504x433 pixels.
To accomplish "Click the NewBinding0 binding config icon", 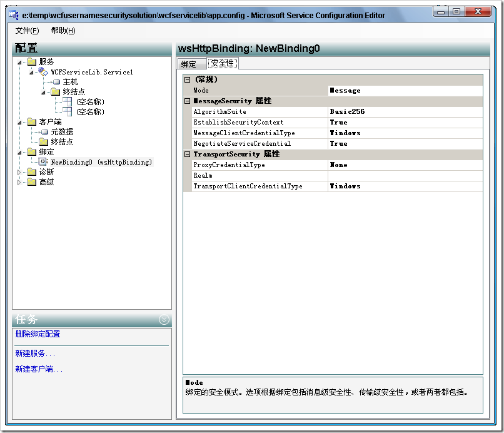I will [x=43, y=162].
